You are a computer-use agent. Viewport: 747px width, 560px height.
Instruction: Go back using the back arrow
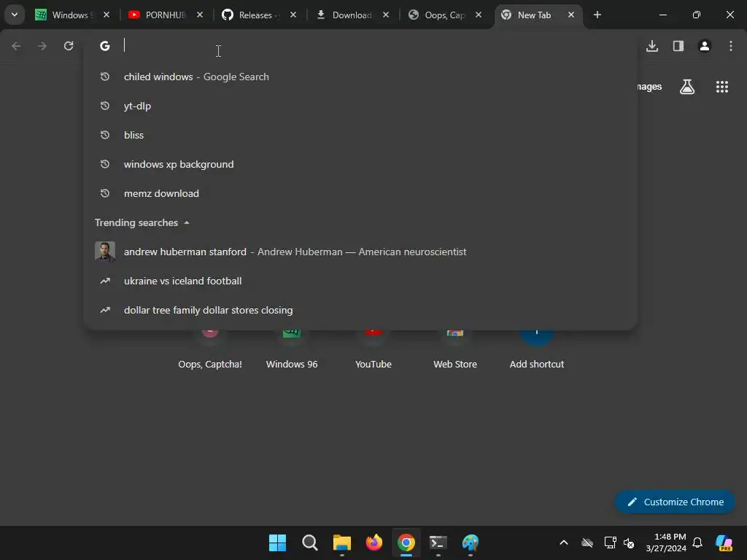tap(16, 46)
